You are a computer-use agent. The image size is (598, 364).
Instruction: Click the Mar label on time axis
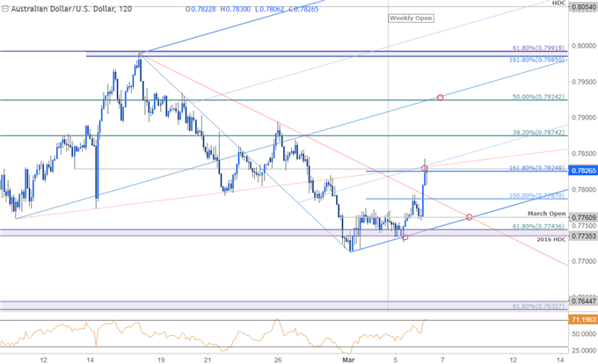click(x=348, y=360)
